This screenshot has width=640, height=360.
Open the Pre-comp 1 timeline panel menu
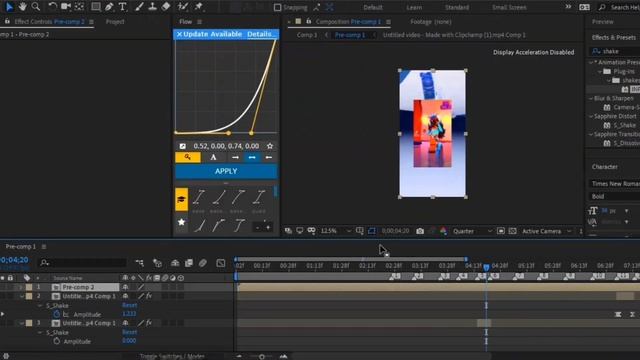44,247
